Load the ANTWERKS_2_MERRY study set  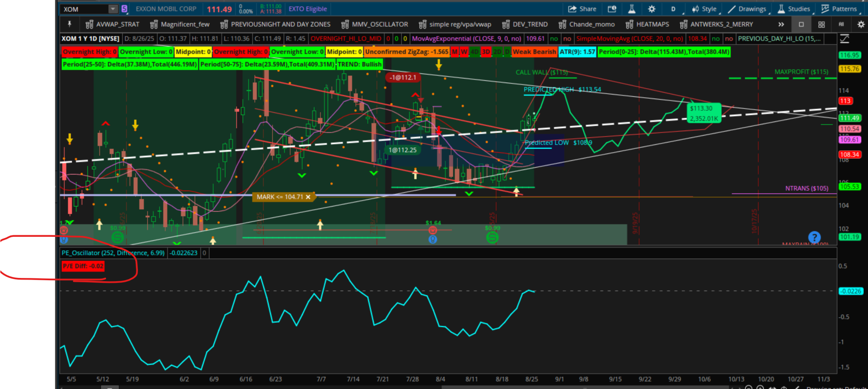pos(716,24)
